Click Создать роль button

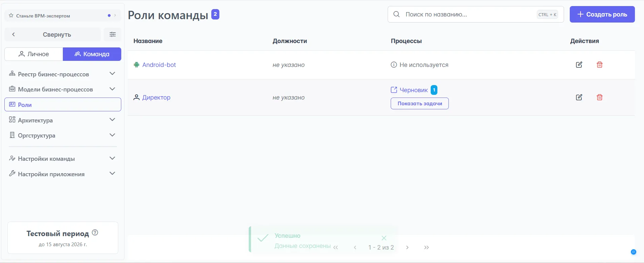click(x=602, y=14)
